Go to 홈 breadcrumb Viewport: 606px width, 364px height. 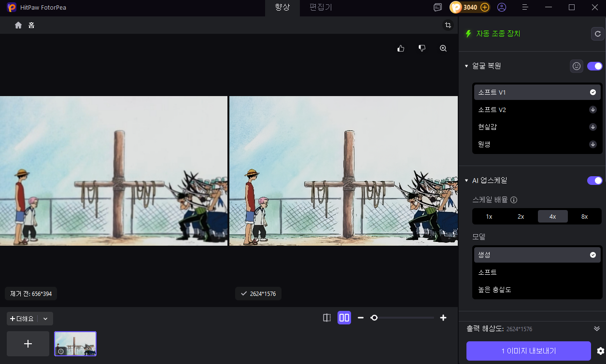tap(31, 25)
